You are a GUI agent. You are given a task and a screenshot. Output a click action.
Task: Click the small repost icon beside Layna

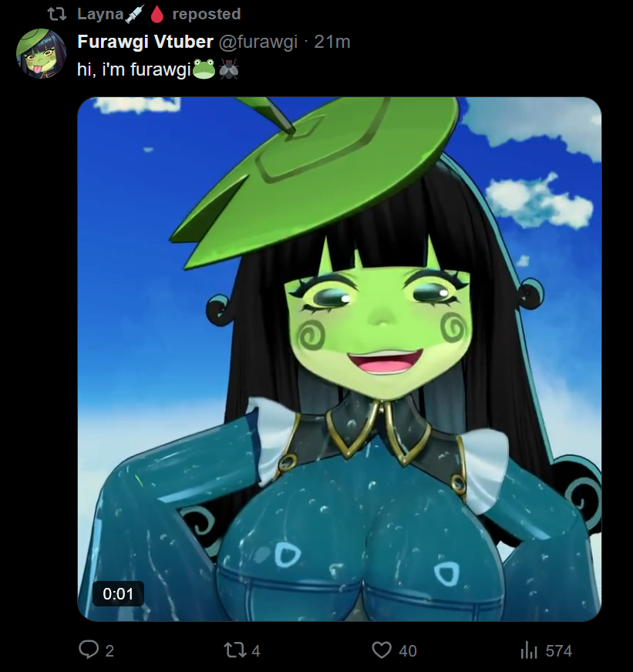(x=57, y=14)
